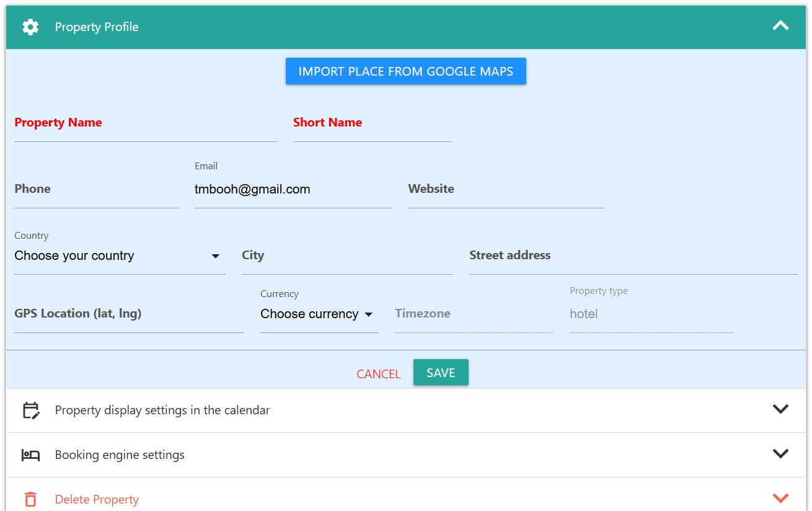
Task: Expand Booking engine settings chevron
Action: pos(780,454)
